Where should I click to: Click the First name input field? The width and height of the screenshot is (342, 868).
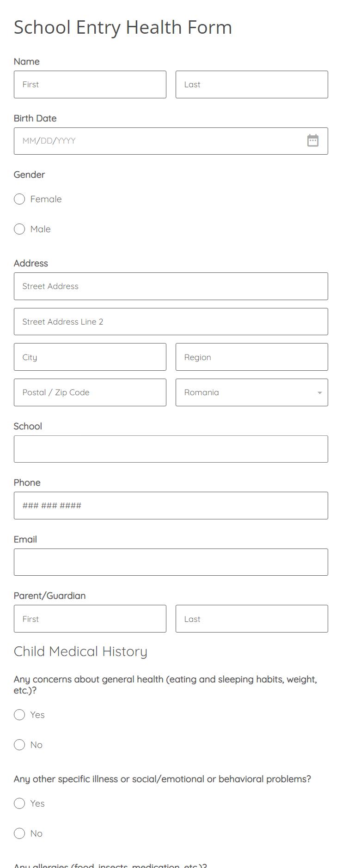(x=90, y=84)
